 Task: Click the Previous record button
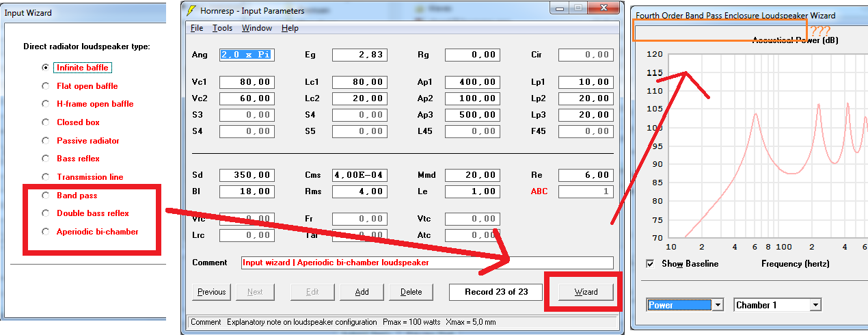(212, 292)
